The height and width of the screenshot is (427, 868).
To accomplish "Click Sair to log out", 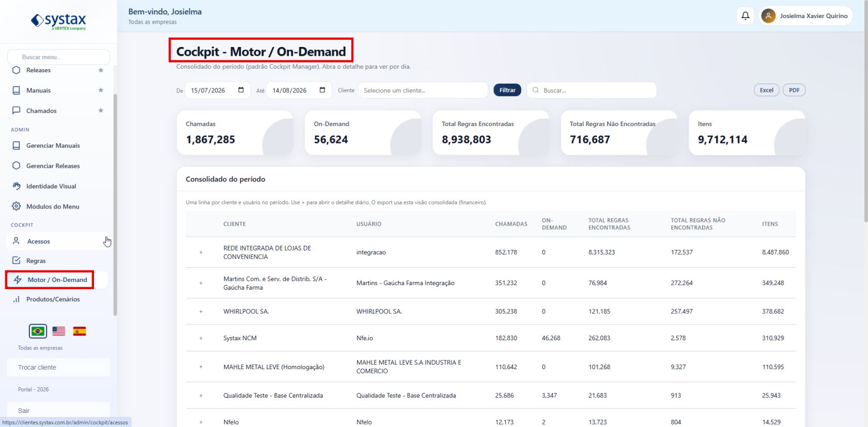I will click(x=58, y=410).
